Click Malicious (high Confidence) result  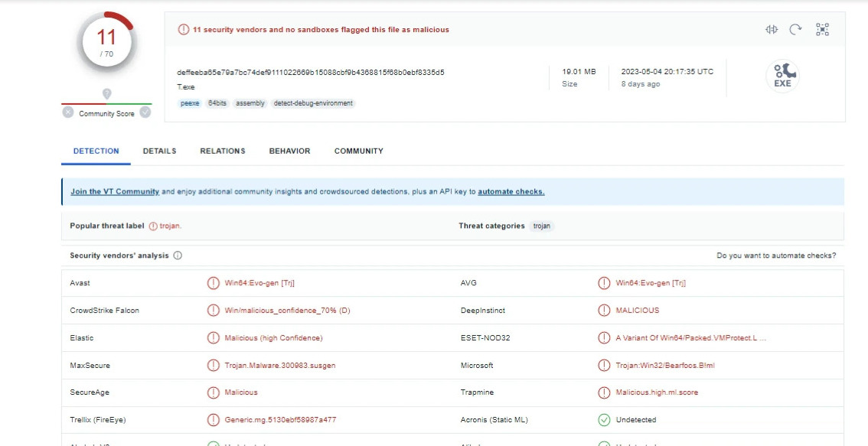click(x=273, y=337)
